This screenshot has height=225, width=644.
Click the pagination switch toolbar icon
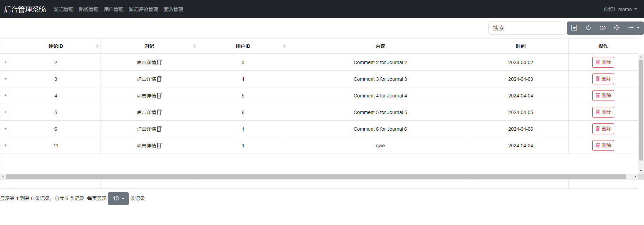(574, 28)
